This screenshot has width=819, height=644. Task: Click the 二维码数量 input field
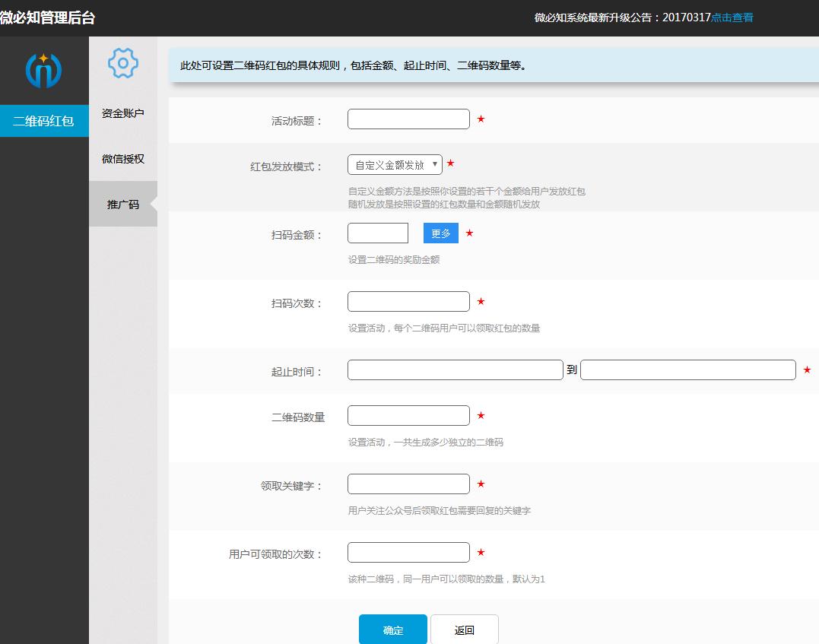[408, 415]
